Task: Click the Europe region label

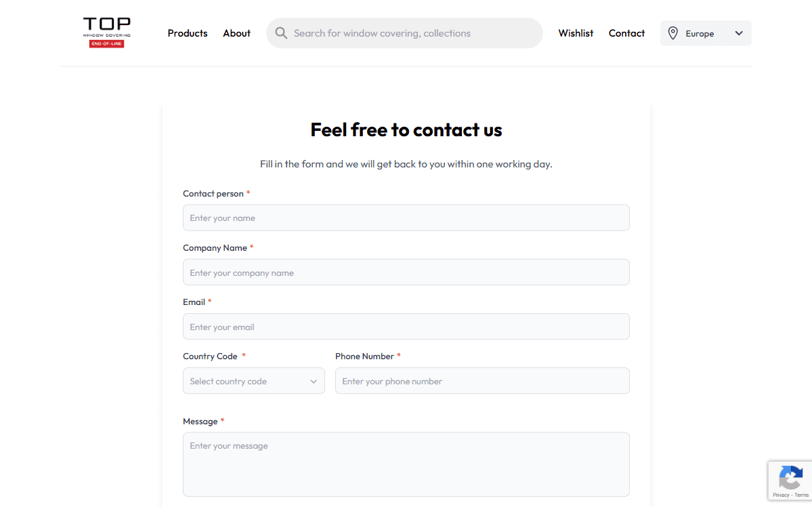Action: [x=700, y=34]
